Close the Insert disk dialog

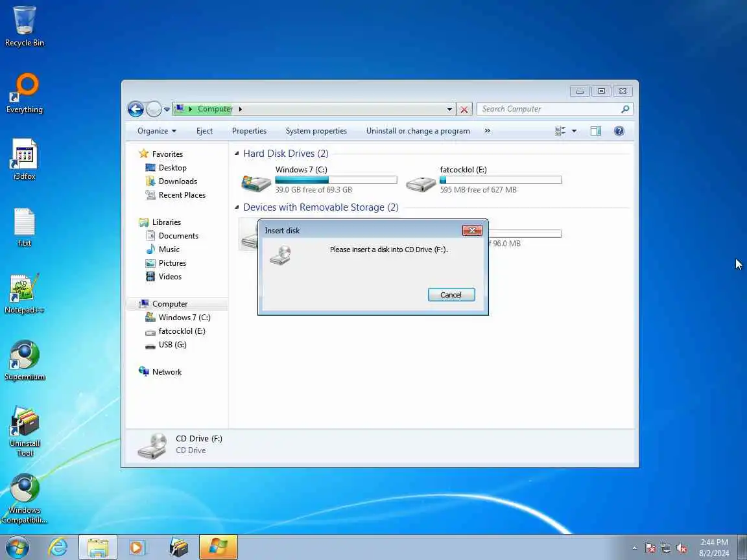point(472,231)
